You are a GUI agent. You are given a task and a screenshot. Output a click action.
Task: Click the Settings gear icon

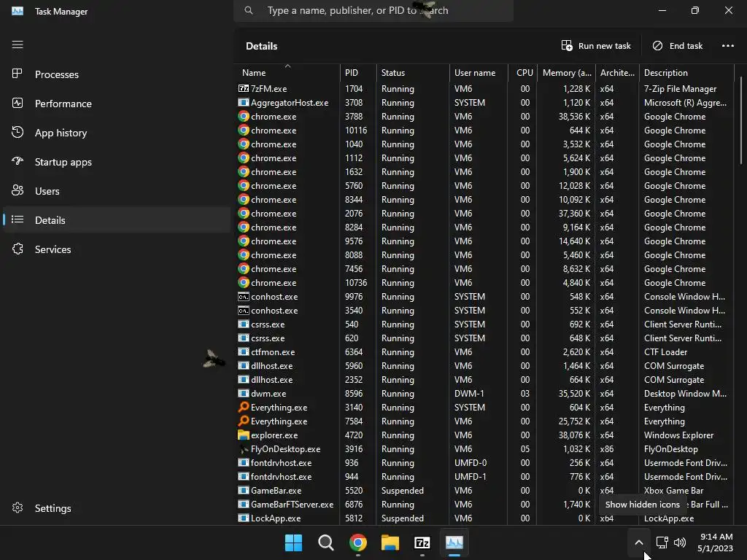coord(18,507)
